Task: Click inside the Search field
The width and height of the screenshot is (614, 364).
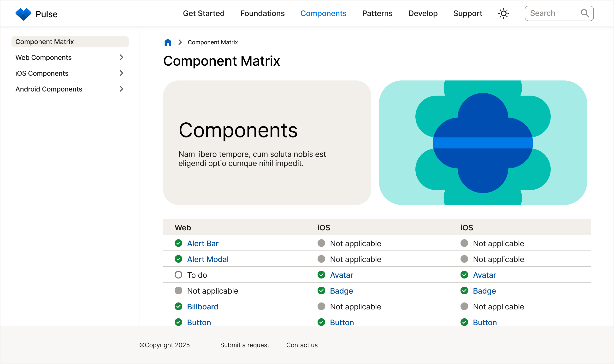Action: (553, 13)
